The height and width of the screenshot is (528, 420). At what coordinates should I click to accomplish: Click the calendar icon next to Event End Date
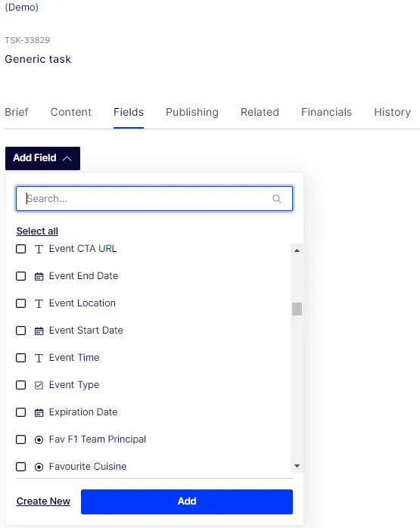point(39,276)
